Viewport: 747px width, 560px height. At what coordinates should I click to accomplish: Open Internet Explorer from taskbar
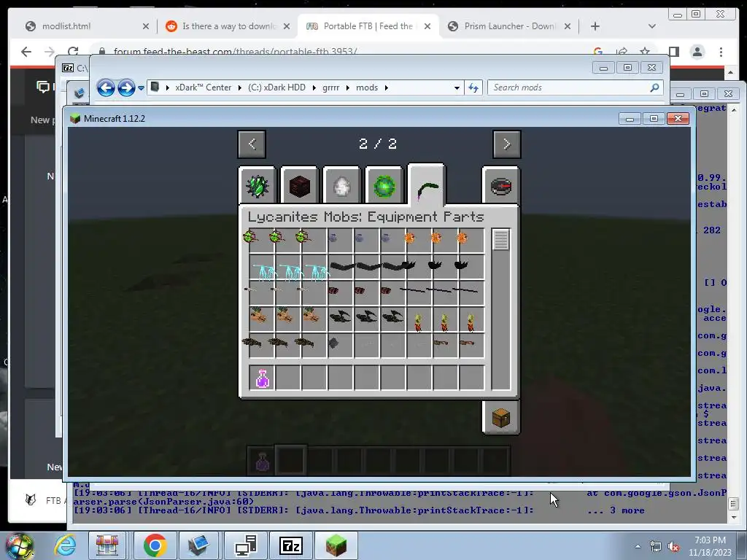click(x=65, y=545)
